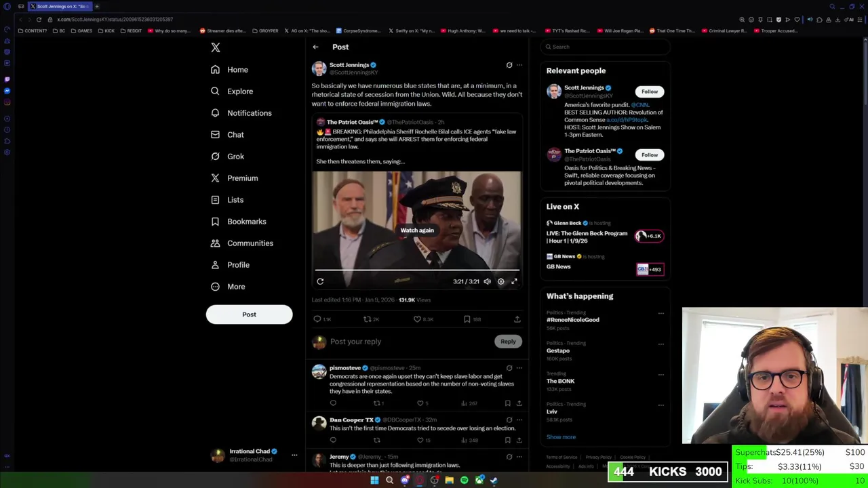Follow The Patriot Oasis
868x488 pixels.
coord(650,155)
